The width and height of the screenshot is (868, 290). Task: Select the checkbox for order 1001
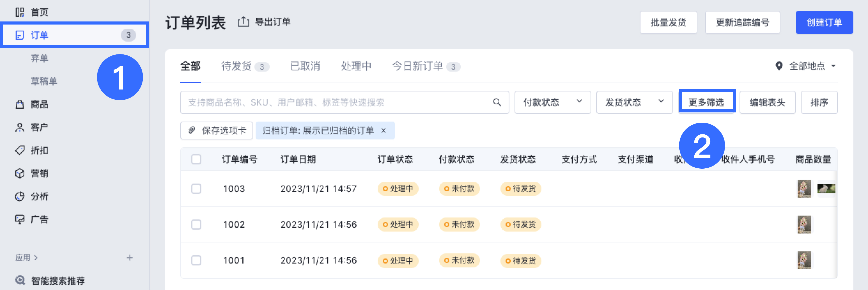196,260
